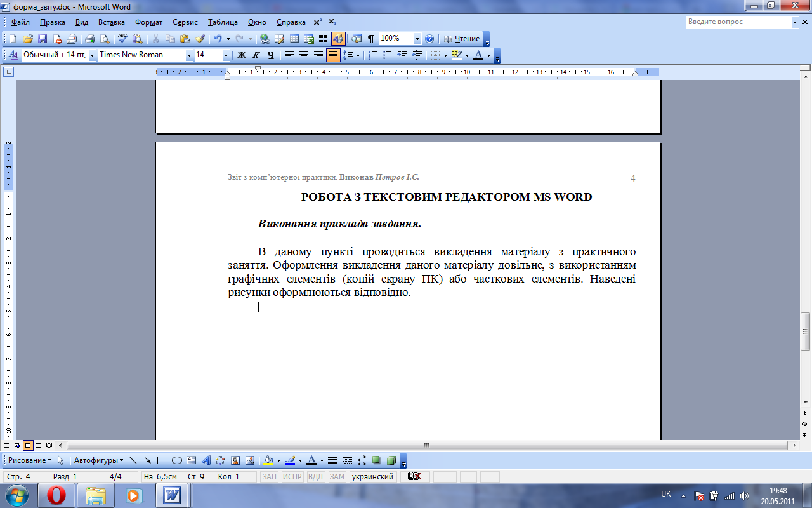Open the Times New Roman font dropdown
The height and width of the screenshot is (508, 812).
point(189,55)
